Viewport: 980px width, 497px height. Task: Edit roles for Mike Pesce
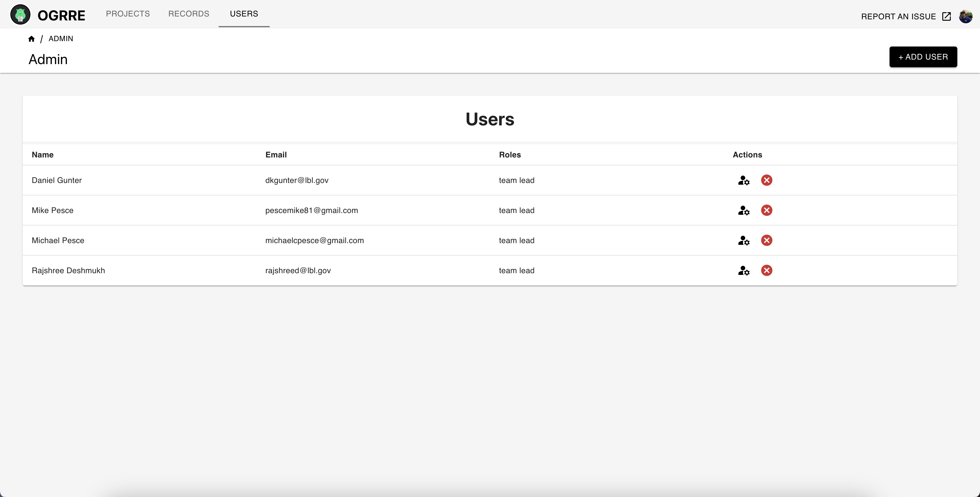pyautogui.click(x=744, y=210)
